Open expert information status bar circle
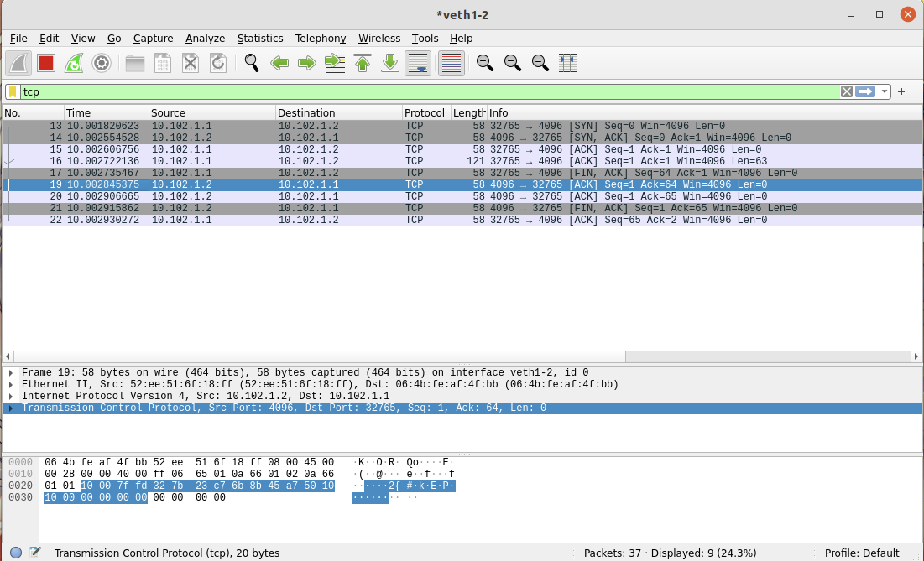 (16, 553)
